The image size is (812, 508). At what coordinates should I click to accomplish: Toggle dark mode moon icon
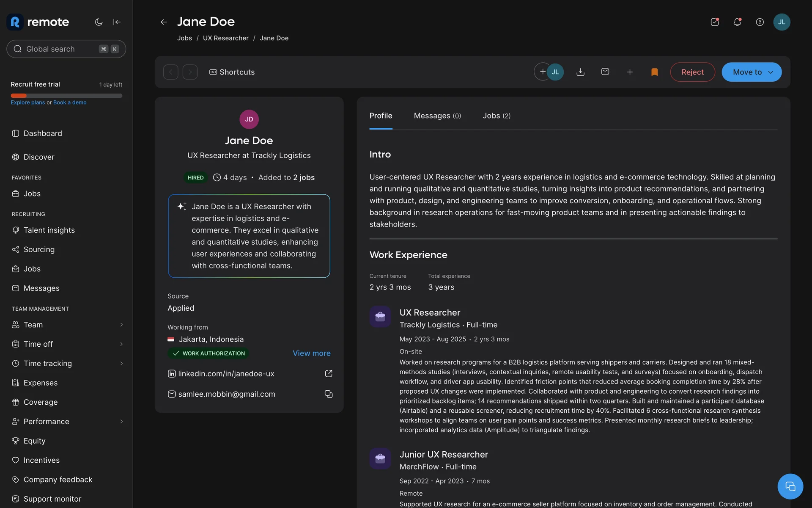pyautogui.click(x=99, y=22)
